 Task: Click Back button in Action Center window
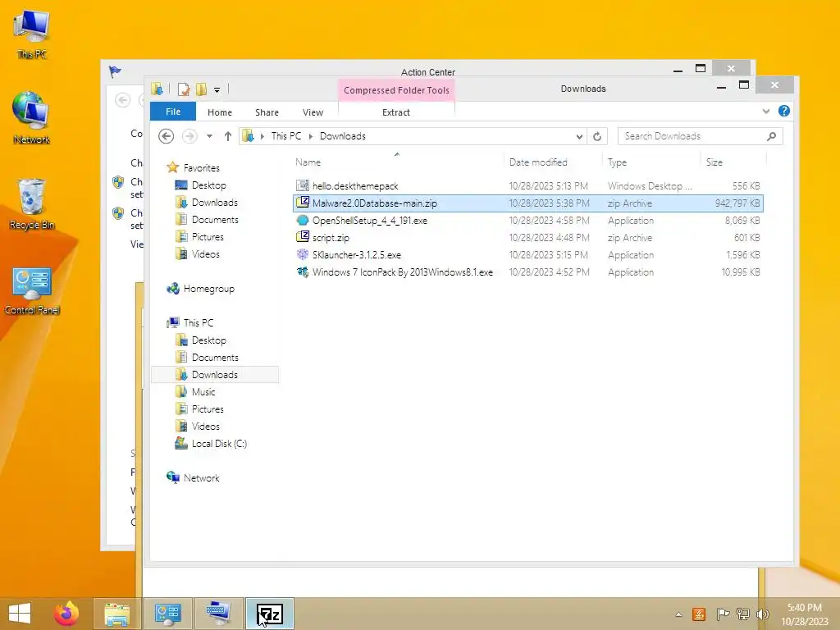pos(123,99)
